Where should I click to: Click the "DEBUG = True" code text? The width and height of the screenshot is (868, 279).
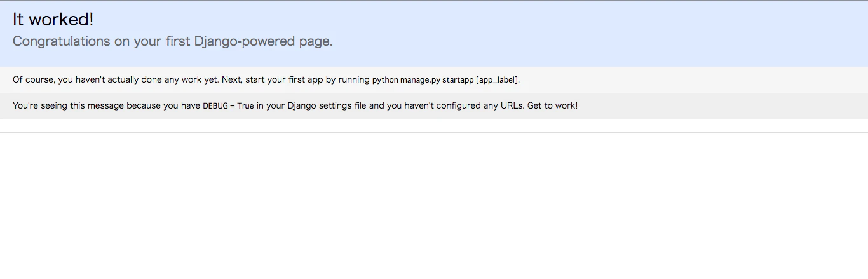[228, 106]
